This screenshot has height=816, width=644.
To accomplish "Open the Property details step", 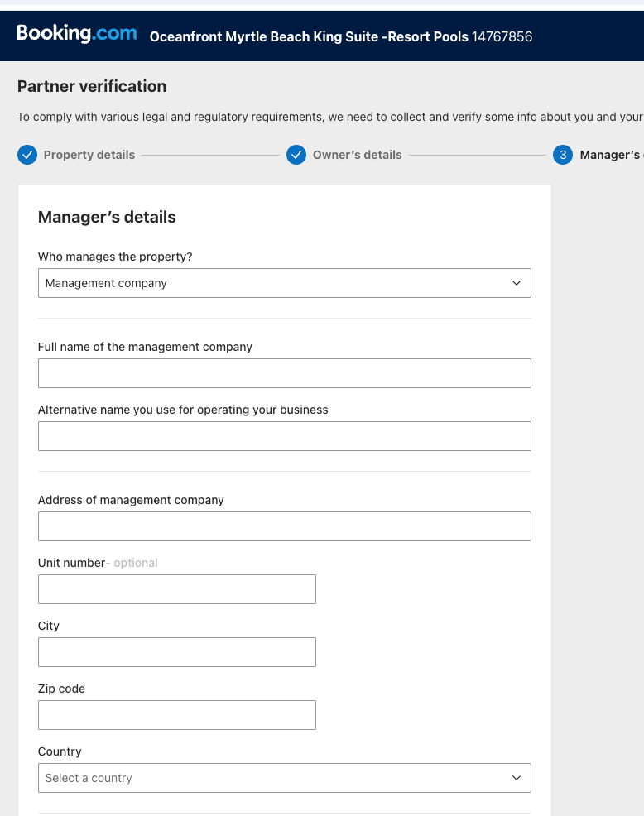I will click(x=89, y=155).
